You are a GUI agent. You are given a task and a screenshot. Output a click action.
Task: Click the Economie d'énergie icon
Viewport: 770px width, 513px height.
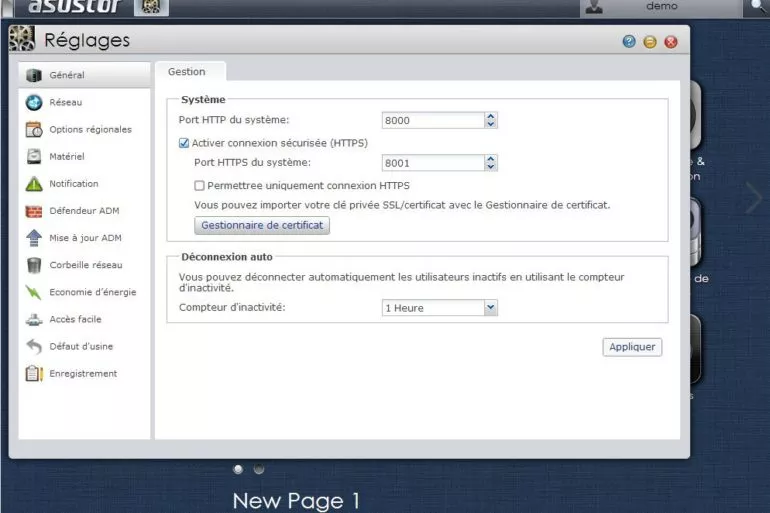pyautogui.click(x=34, y=292)
